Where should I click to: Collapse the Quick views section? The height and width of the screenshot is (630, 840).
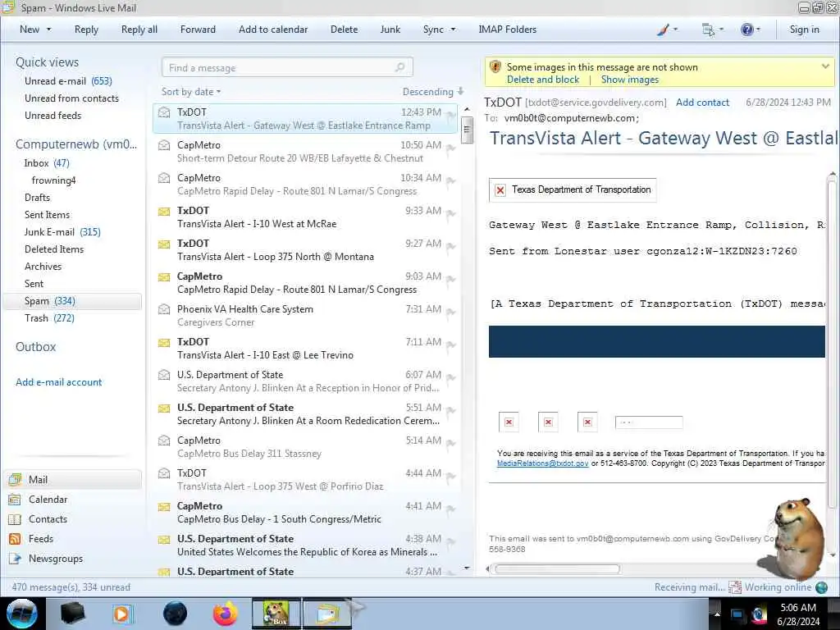point(47,62)
